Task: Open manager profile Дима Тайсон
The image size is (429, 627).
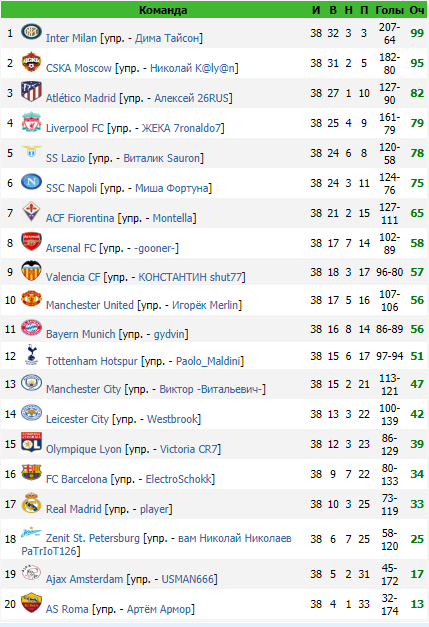Action: pos(167,38)
